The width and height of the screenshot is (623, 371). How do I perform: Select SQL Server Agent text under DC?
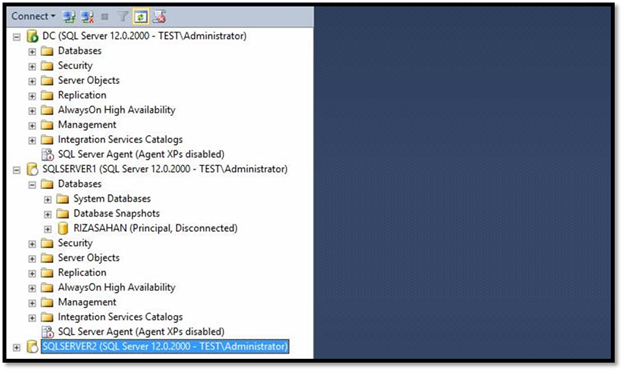point(141,154)
